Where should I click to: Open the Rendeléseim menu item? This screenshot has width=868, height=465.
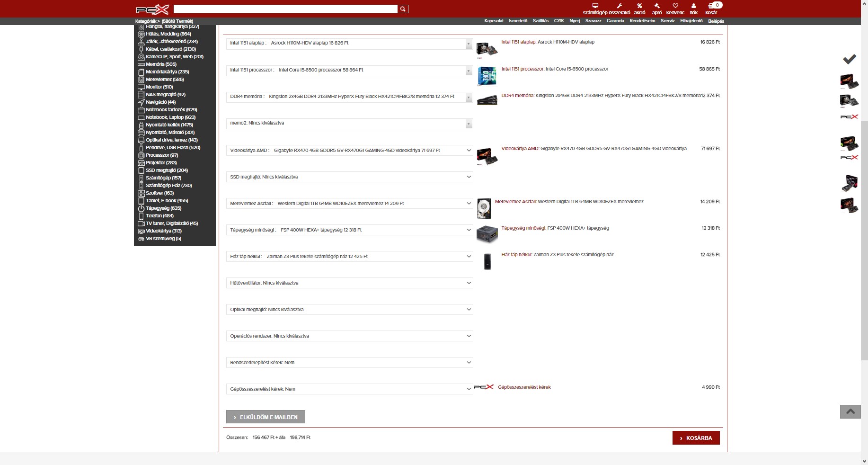[x=642, y=21]
